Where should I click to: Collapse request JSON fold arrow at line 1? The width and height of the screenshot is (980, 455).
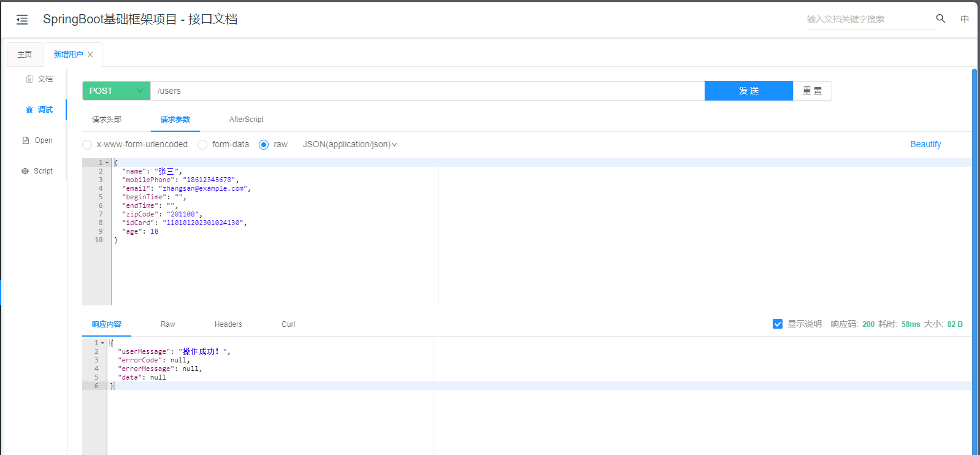[107, 162]
